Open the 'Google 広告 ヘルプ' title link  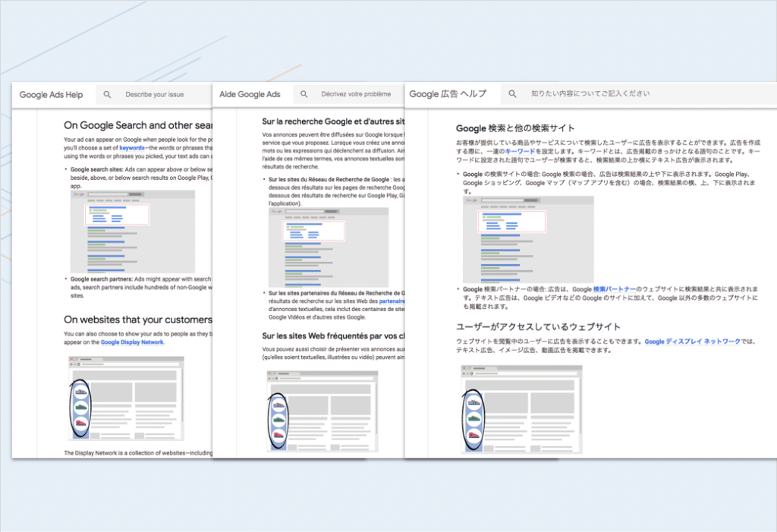click(448, 93)
